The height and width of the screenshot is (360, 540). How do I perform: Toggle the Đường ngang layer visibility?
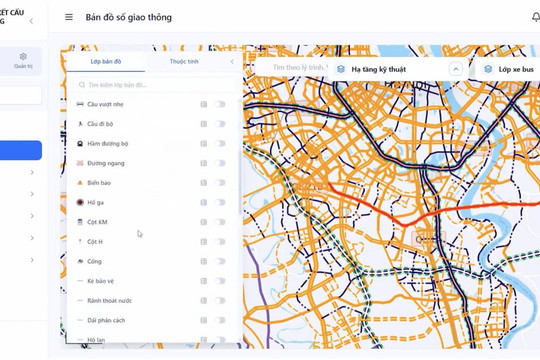coord(220,163)
